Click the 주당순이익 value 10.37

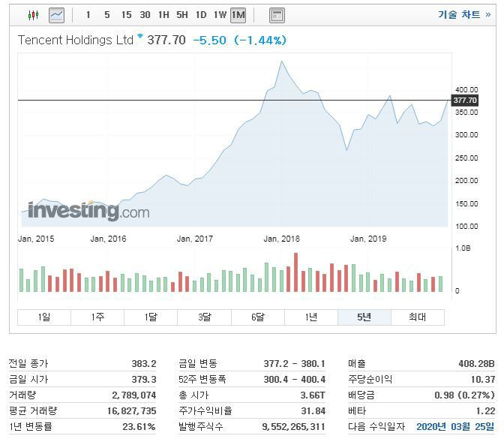(x=483, y=380)
